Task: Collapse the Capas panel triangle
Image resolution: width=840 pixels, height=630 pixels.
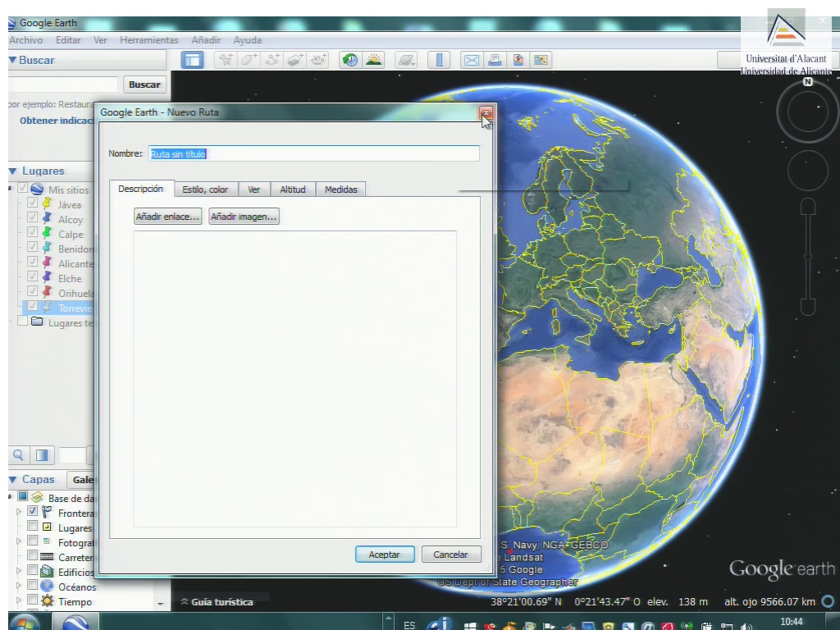Action: [13, 479]
